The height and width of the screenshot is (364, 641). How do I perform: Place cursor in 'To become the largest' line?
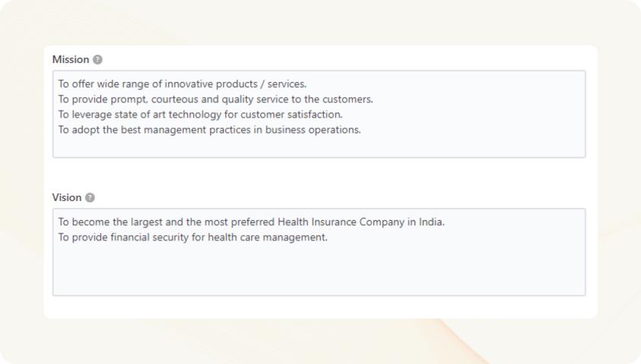pos(251,222)
